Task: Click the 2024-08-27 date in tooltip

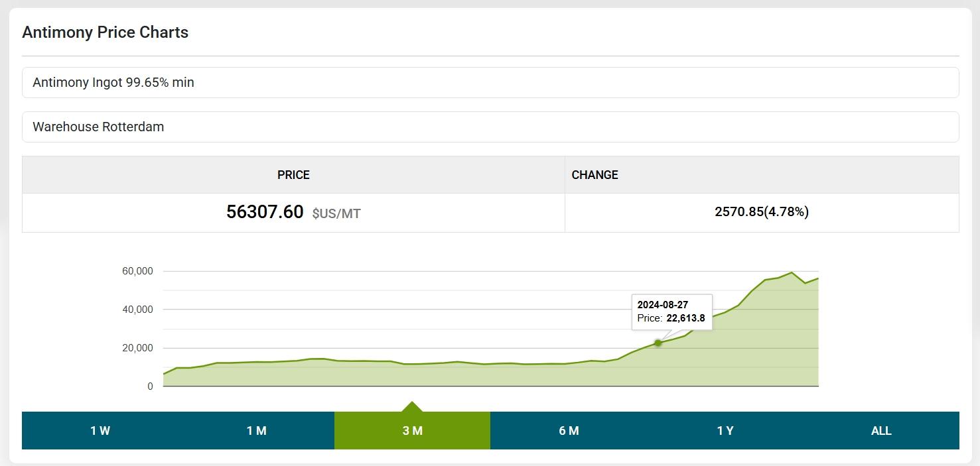Action: click(662, 305)
